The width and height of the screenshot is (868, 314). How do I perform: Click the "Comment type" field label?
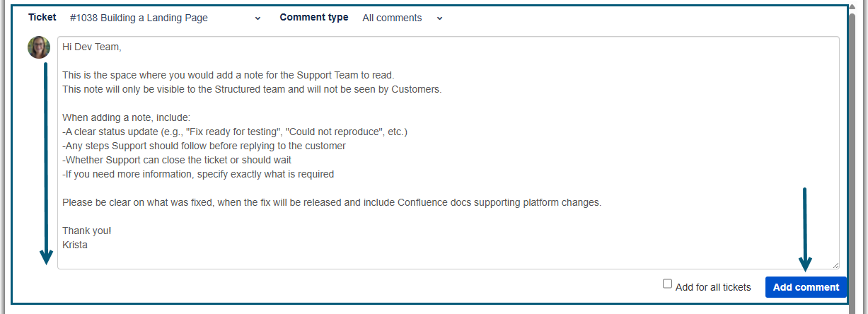point(314,18)
